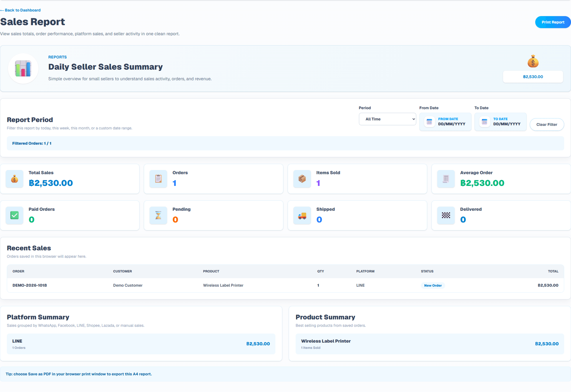571x392 pixels.
Task: Click the STATUS column header
Action: [x=427, y=271]
